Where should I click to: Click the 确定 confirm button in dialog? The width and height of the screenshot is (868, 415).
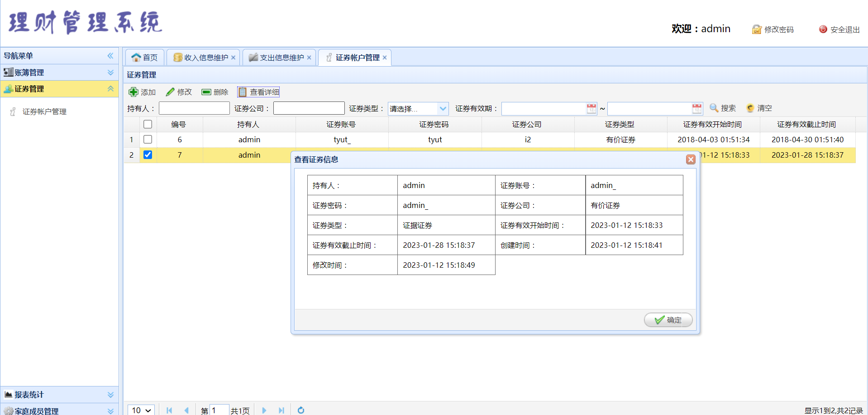click(x=668, y=320)
